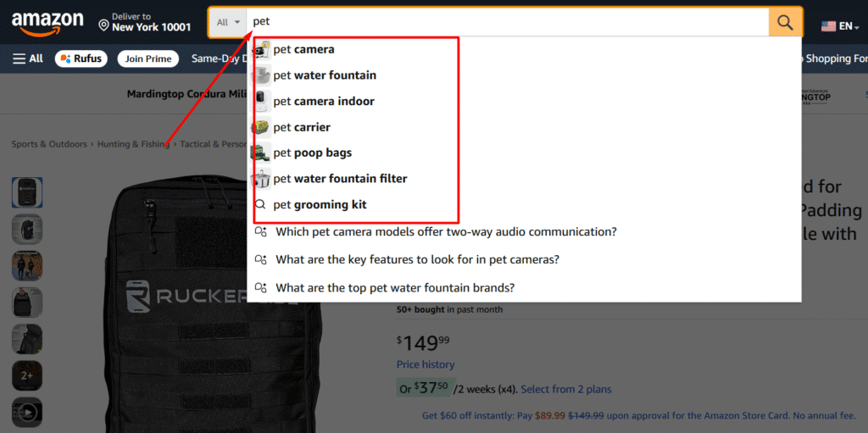
Task: Ask about top pet water fountain brands
Action: point(395,287)
